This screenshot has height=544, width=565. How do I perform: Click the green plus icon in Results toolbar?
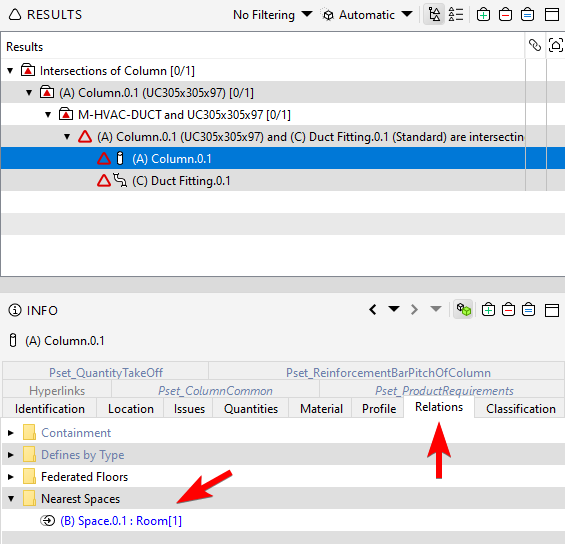coord(483,15)
